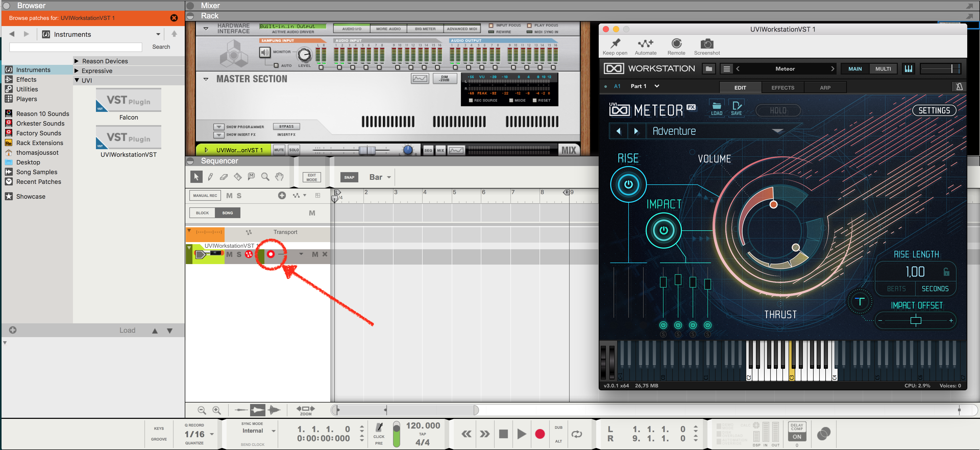The height and width of the screenshot is (450, 980).
Task: Click the transport Record button
Action: [x=540, y=434]
